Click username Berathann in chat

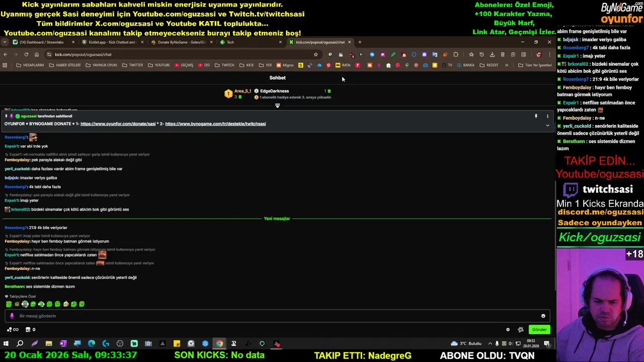pos(15,287)
